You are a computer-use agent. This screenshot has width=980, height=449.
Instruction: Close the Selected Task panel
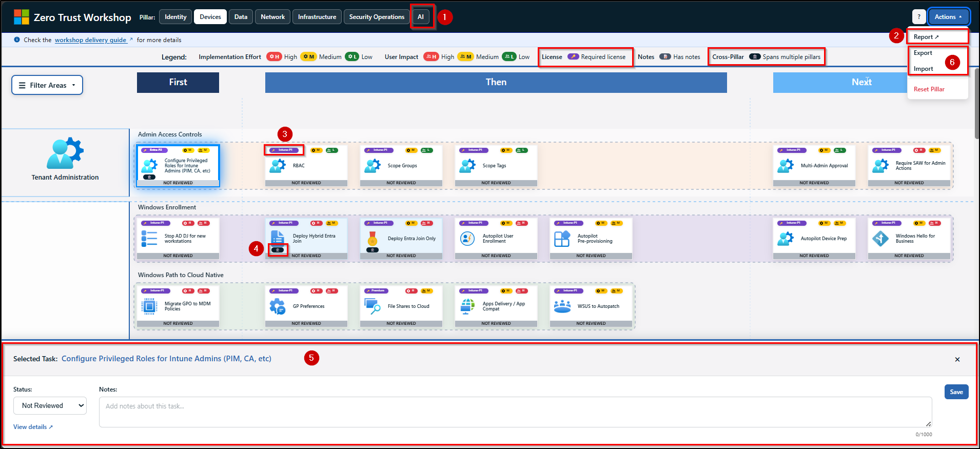point(957,359)
